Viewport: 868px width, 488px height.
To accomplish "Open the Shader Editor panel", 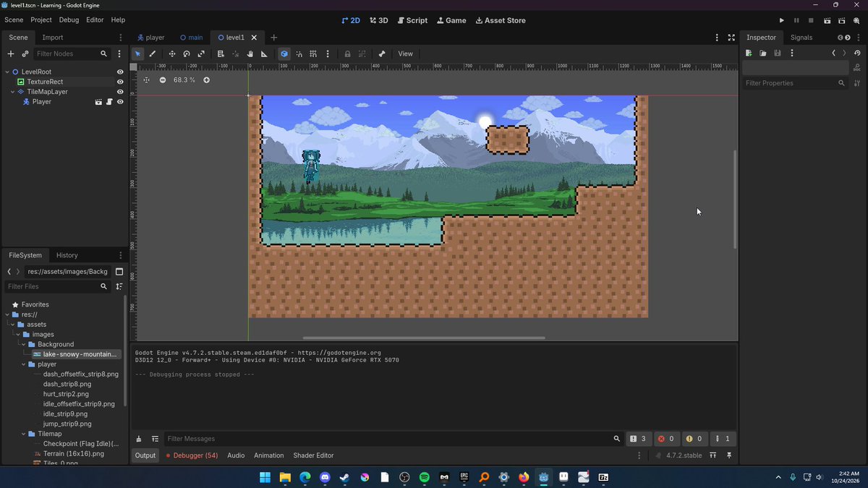I will click(x=313, y=455).
